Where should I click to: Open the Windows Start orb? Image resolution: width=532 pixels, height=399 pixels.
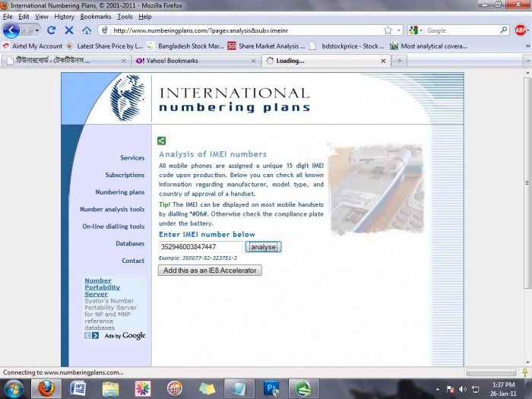coord(14,389)
